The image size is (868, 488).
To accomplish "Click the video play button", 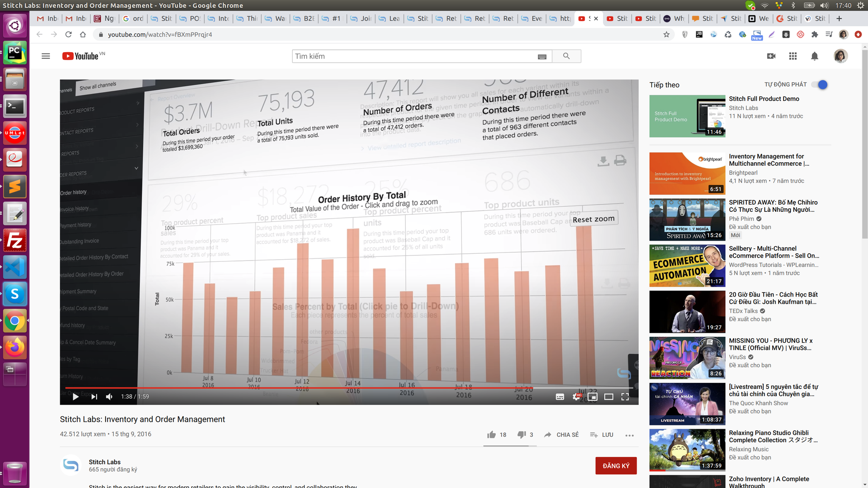I will pyautogui.click(x=75, y=396).
